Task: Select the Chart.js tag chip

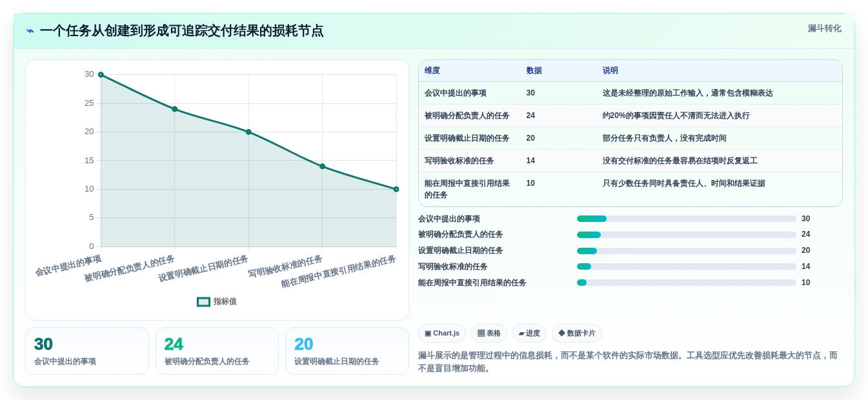Action: coord(442,333)
